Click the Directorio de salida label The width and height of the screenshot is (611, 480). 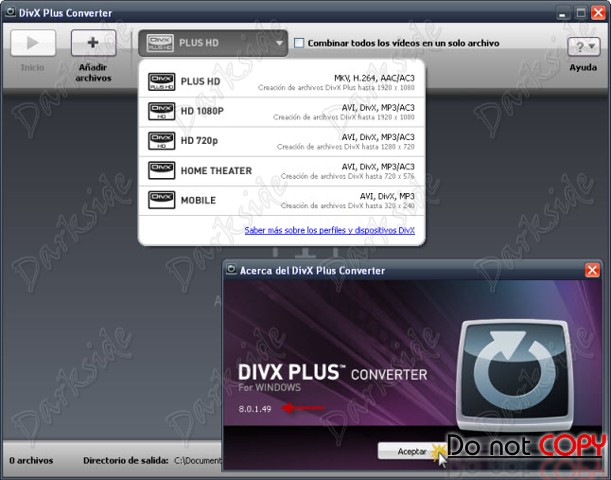coord(125,461)
